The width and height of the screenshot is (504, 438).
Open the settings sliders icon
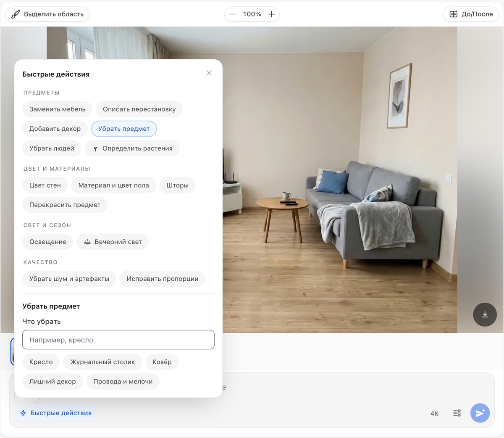click(x=457, y=413)
